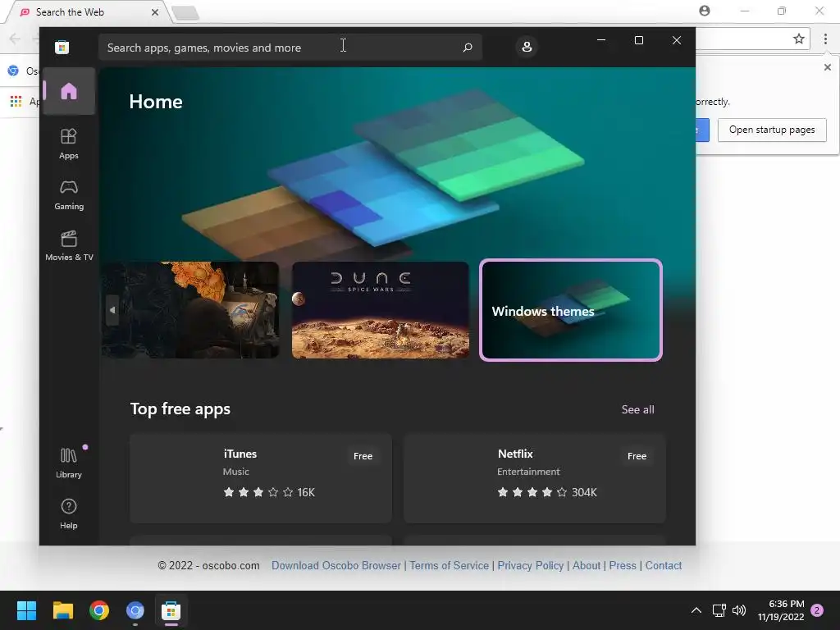Click Free button on iTunes card
This screenshot has width=840, height=630.
363,456
